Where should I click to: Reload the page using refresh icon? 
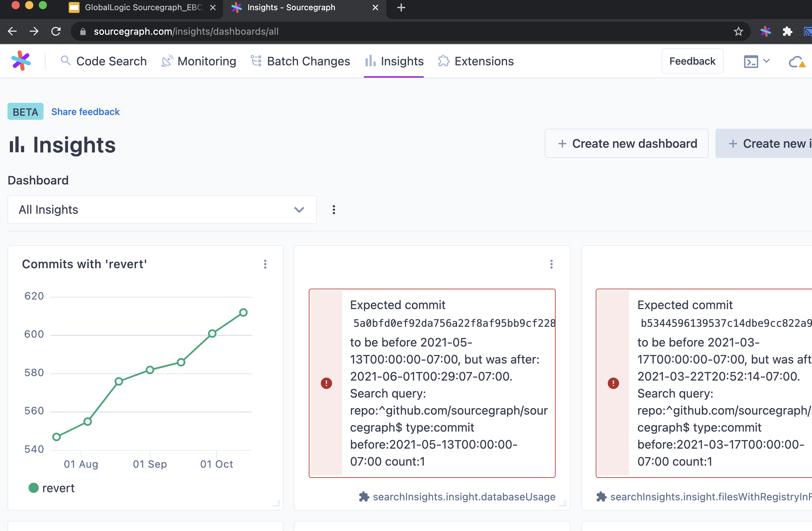coord(56,31)
